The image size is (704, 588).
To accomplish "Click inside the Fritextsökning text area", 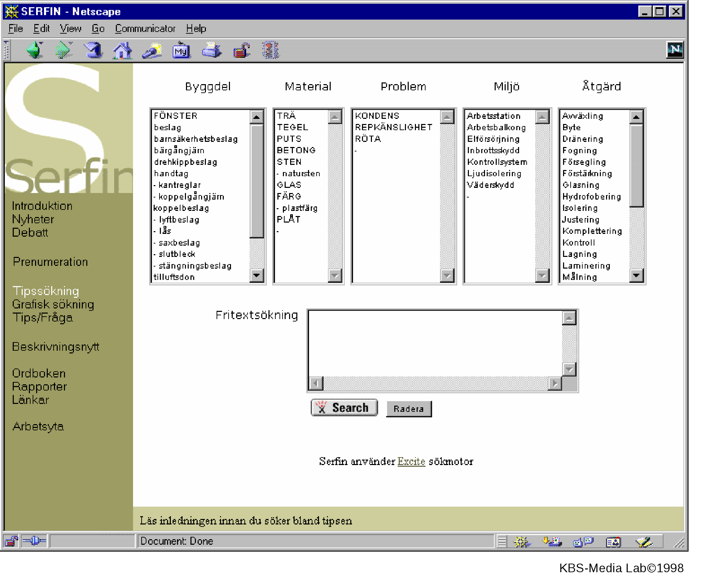I will [x=435, y=343].
